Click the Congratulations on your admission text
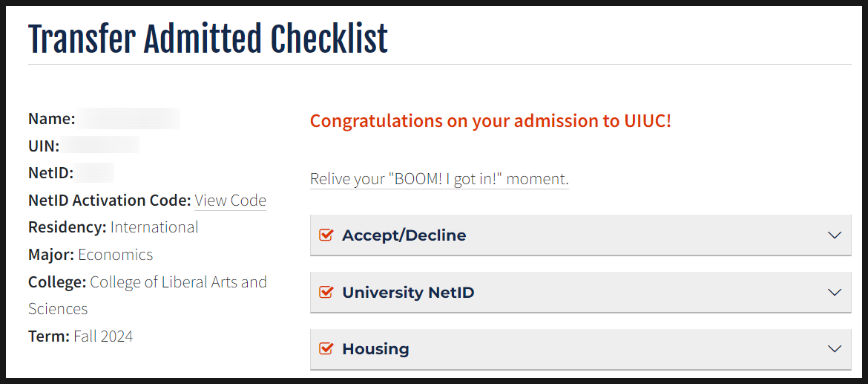Viewport: 868px width, 384px height. coord(490,120)
